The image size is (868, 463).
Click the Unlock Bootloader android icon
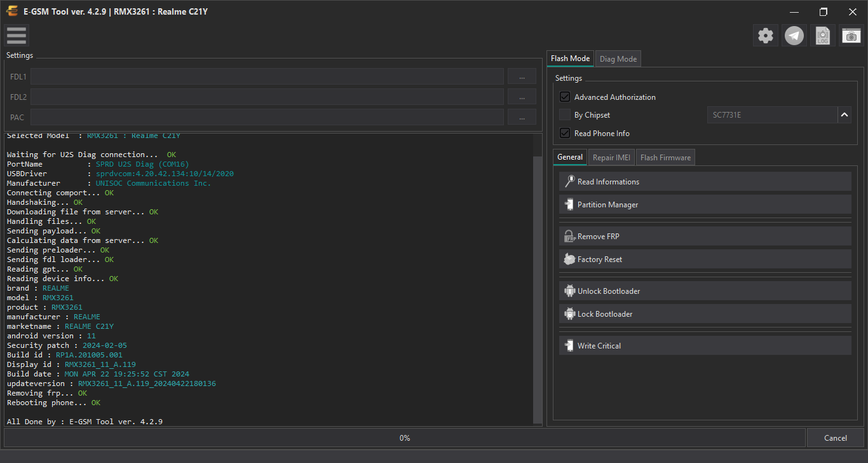[569, 291]
